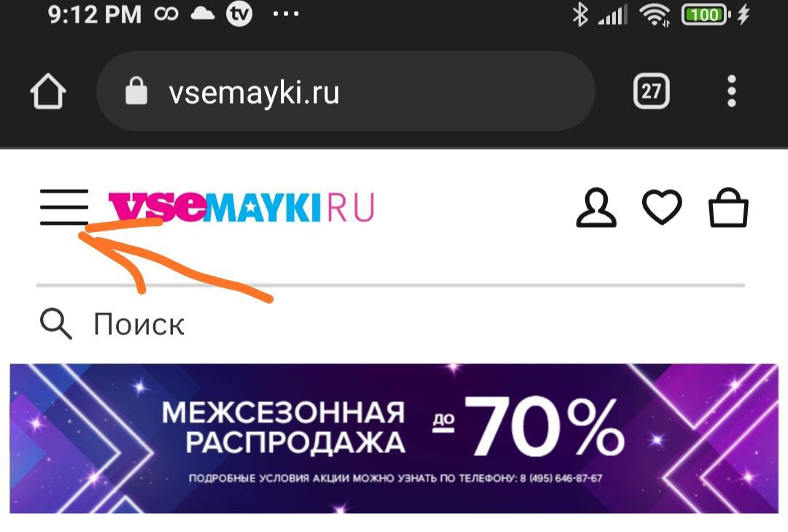Tap the 70% discount text on banner
Image resolution: width=788 pixels, height=532 pixels.
click(x=544, y=427)
